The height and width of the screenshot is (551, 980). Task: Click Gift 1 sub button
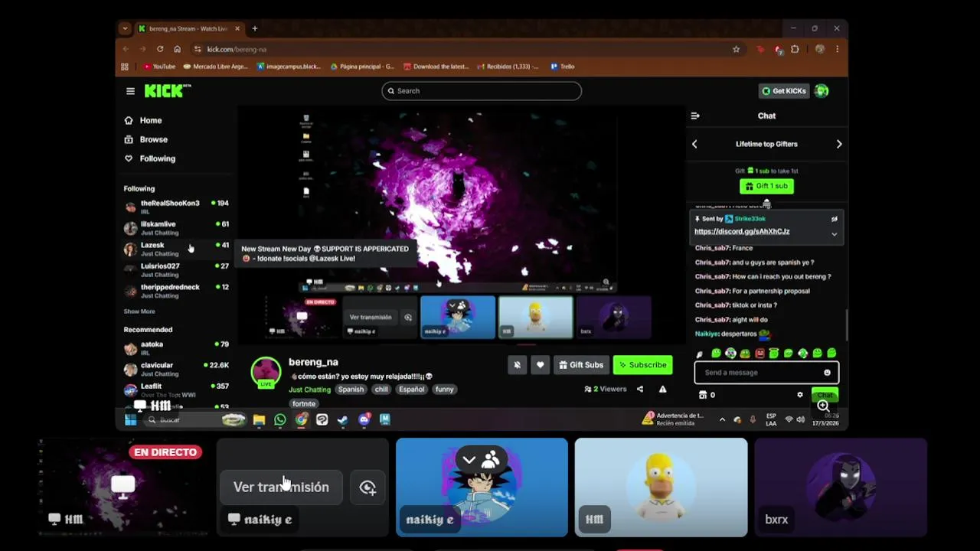[x=766, y=186]
